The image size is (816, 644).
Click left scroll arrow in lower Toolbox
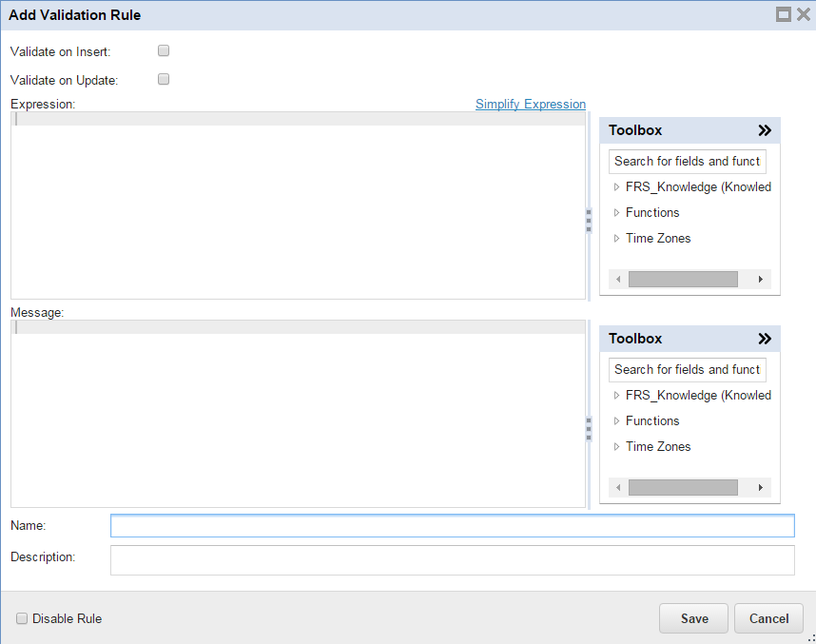pyautogui.click(x=618, y=488)
